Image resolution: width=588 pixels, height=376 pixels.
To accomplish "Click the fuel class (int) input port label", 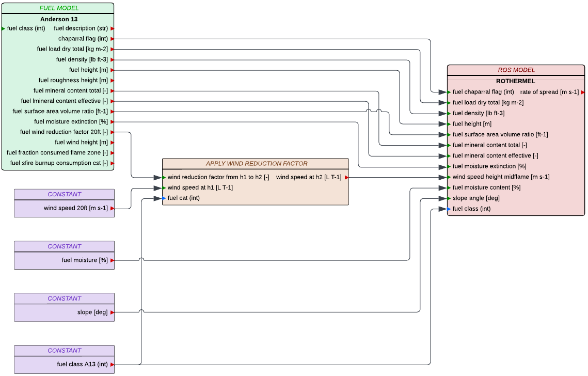I will point(26,28).
